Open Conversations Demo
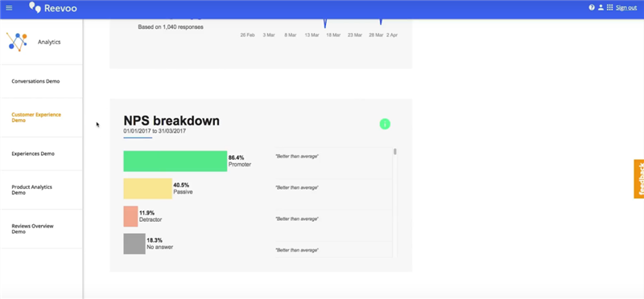Image resolution: width=644 pixels, height=299 pixels. point(35,81)
